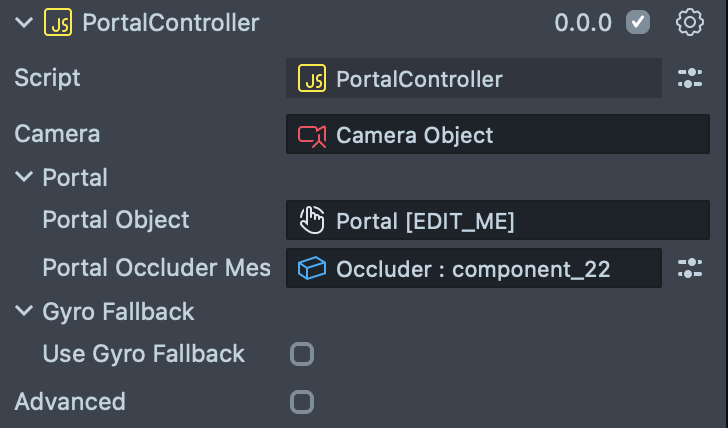Click the hand icon in Portal Object field
The width and height of the screenshot is (728, 428).
point(313,220)
